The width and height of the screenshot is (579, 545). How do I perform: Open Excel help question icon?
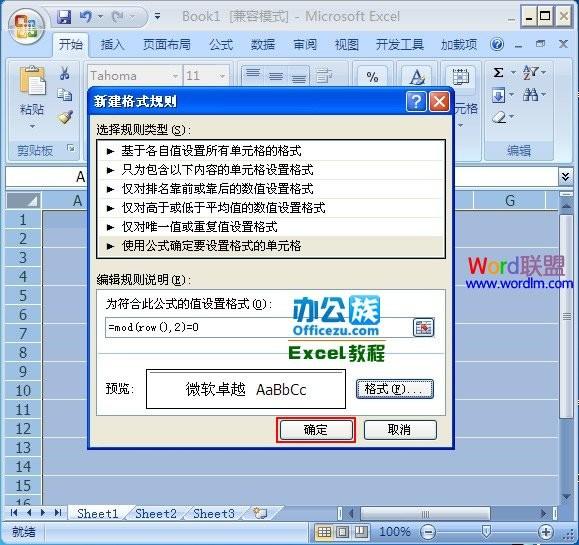coord(497,45)
